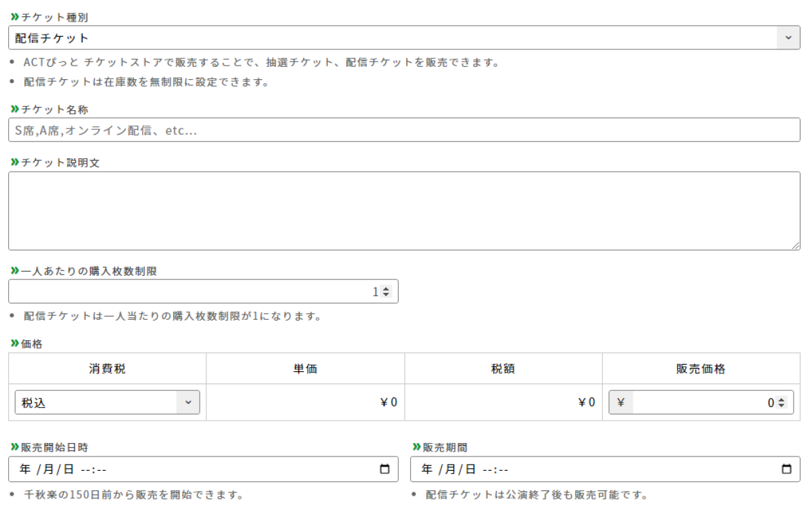Lower 販売価格 using the down spinner arrow
Image resolution: width=812 pixels, height=514 pixels.
point(782,406)
